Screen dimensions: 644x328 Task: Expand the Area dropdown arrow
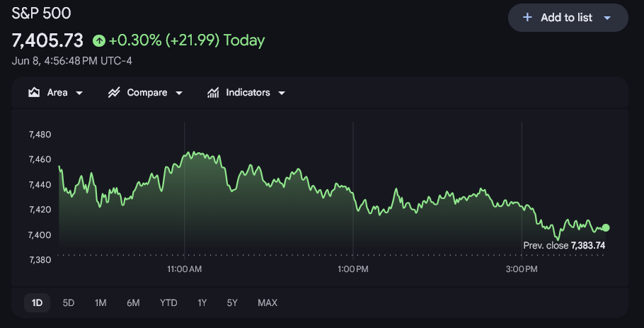[79, 93]
